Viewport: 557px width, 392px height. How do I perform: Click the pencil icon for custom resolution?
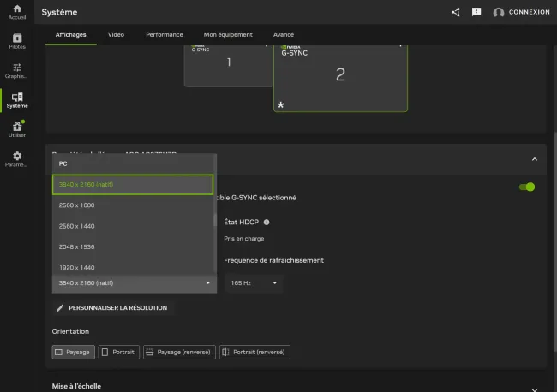coord(60,308)
